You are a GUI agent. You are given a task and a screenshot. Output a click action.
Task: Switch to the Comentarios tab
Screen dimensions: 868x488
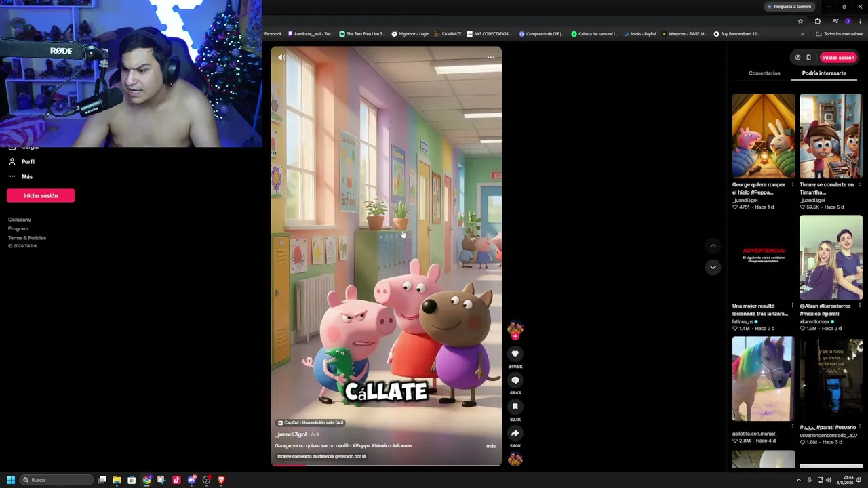click(x=764, y=73)
